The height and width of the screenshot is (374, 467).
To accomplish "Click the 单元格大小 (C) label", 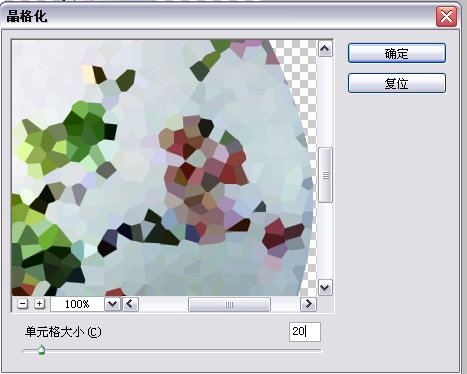I will (x=63, y=332).
